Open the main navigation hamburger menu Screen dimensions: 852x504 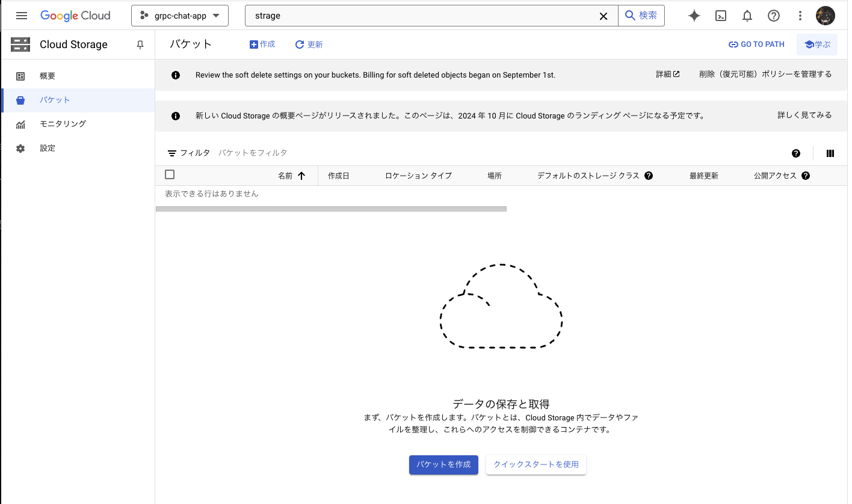(x=22, y=16)
